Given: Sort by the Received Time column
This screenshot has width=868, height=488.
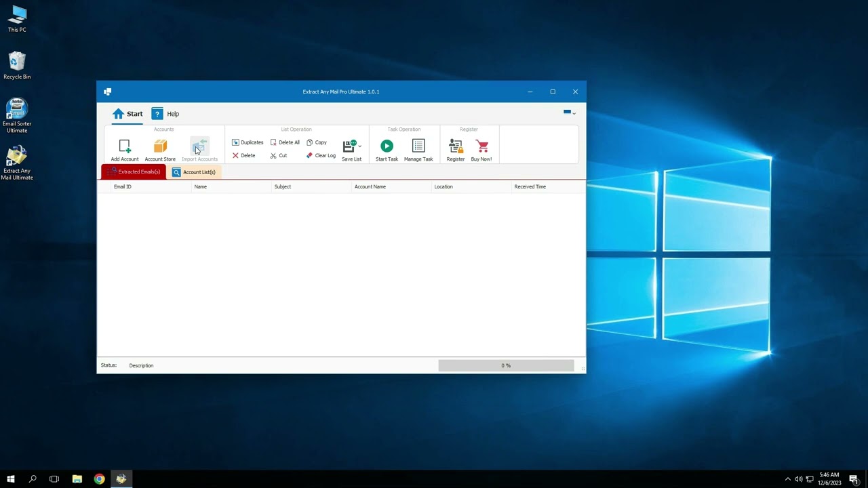Looking at the screenshot, I should [x=548, y=186].
